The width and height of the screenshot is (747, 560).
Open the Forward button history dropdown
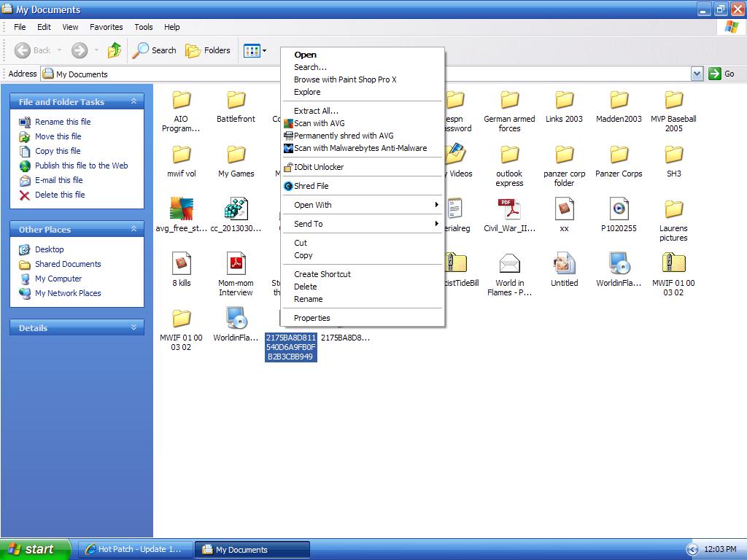tap(97, 50)
